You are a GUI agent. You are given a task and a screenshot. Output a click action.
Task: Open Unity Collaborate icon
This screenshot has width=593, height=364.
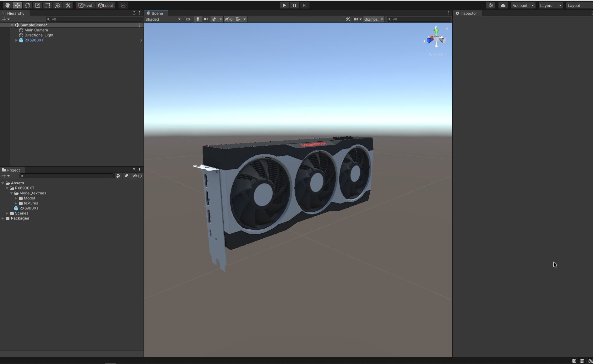point(491,5)
